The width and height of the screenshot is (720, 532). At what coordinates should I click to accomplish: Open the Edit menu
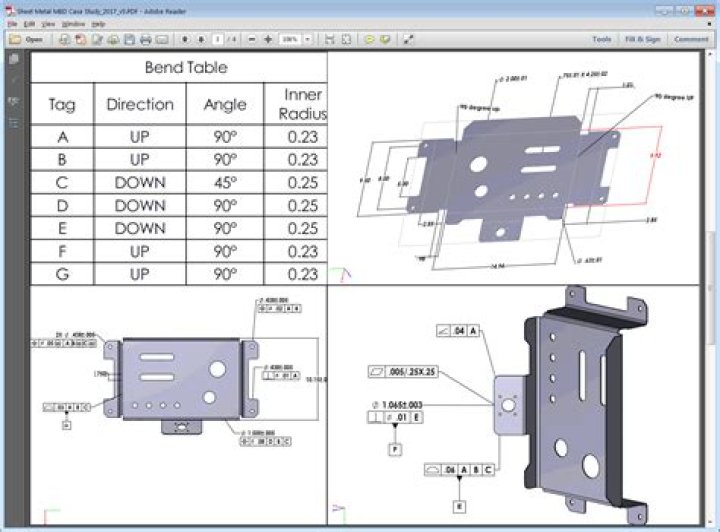[29, 24]
